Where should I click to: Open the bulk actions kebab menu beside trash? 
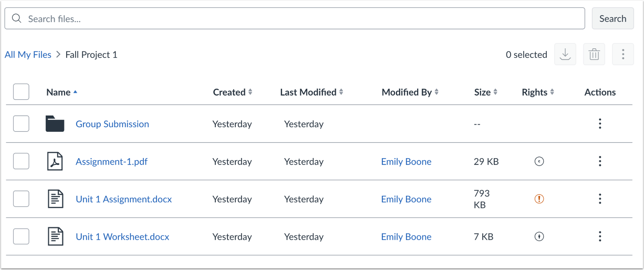pos(623,55)
